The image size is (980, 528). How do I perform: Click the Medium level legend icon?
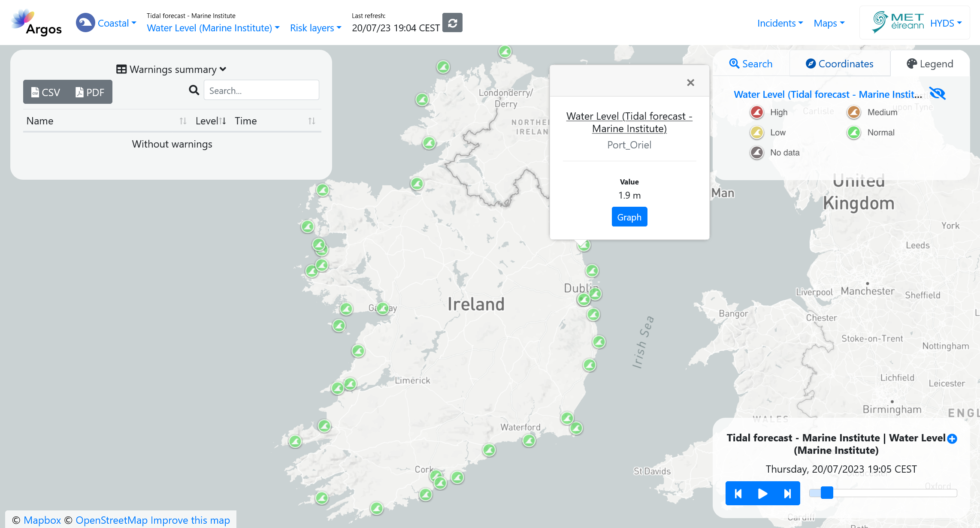click(854, 112)
